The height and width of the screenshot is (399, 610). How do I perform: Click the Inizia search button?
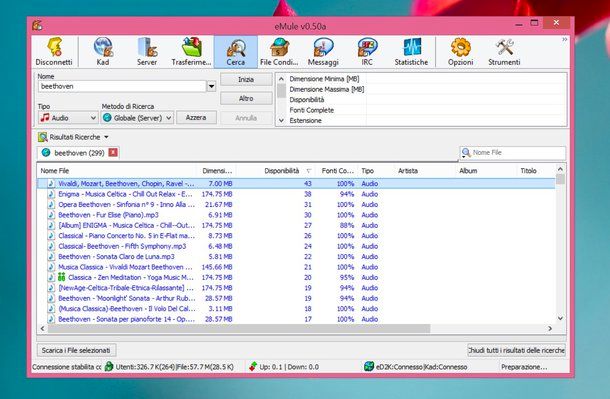[x=246, y=80]
